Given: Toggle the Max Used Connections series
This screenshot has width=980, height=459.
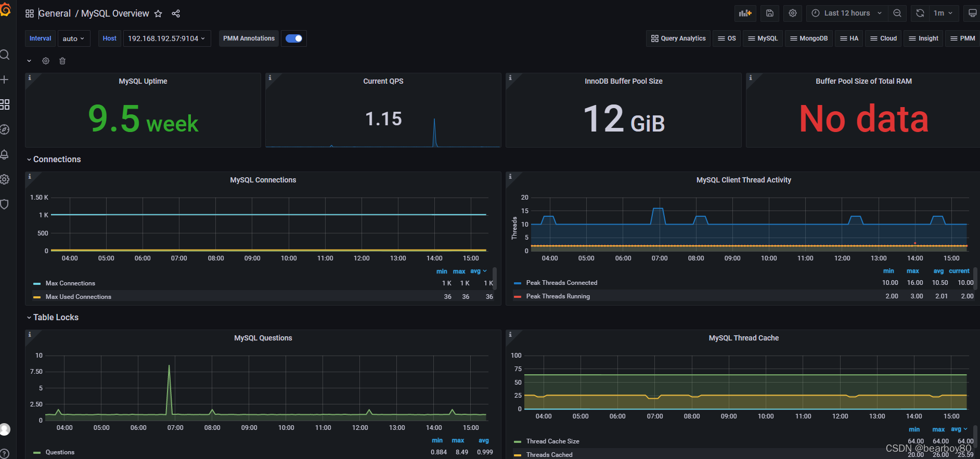Looking at the screenshot, I should (79, 297).
